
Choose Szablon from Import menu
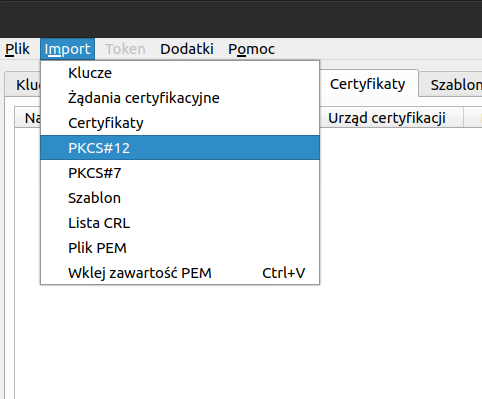[180, 198]
